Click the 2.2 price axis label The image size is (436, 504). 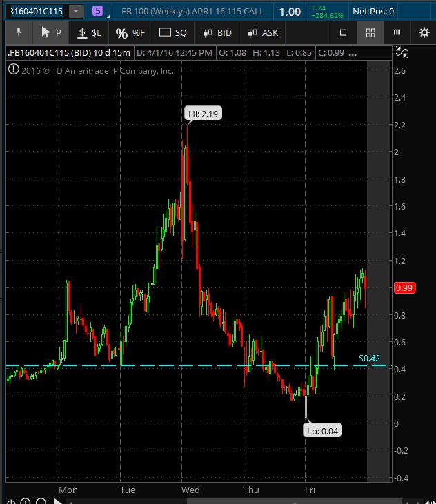[399, 125]
